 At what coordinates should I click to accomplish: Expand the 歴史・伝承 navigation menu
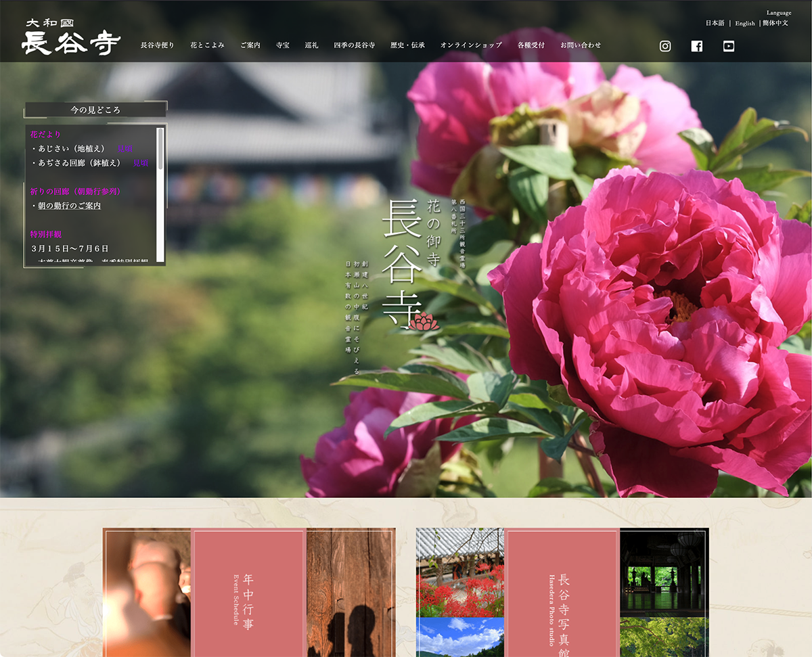pos(408,45)
